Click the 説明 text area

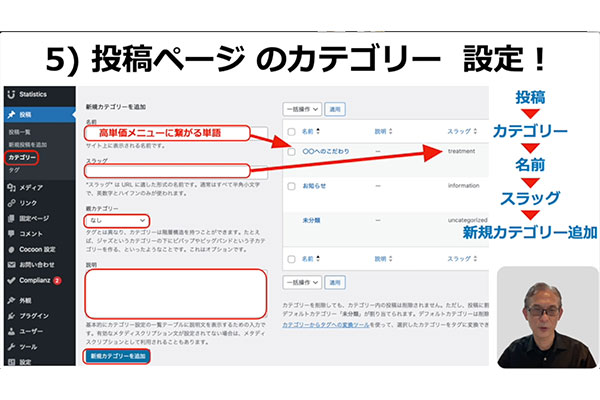pyautogui.click(x=176, y=294)
